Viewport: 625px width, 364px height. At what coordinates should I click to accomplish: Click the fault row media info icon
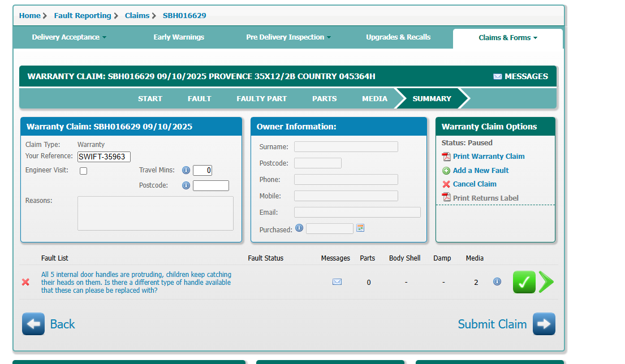tap(497, 281)
